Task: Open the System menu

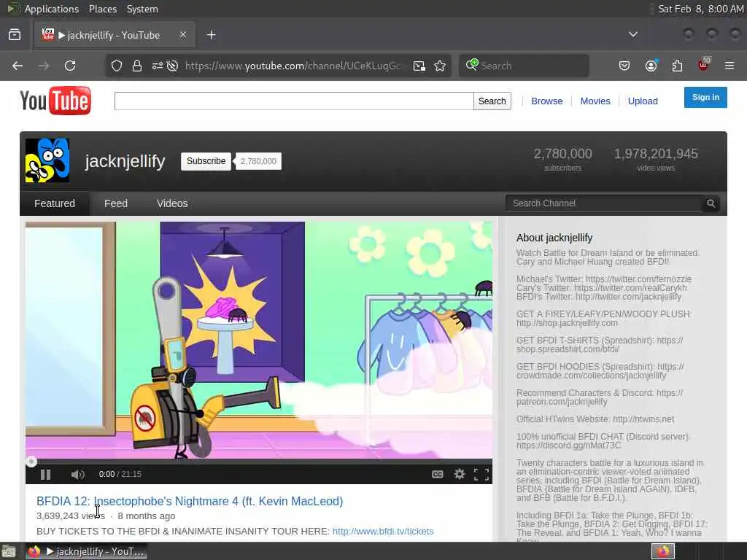Action: click(x=142, y=9)
